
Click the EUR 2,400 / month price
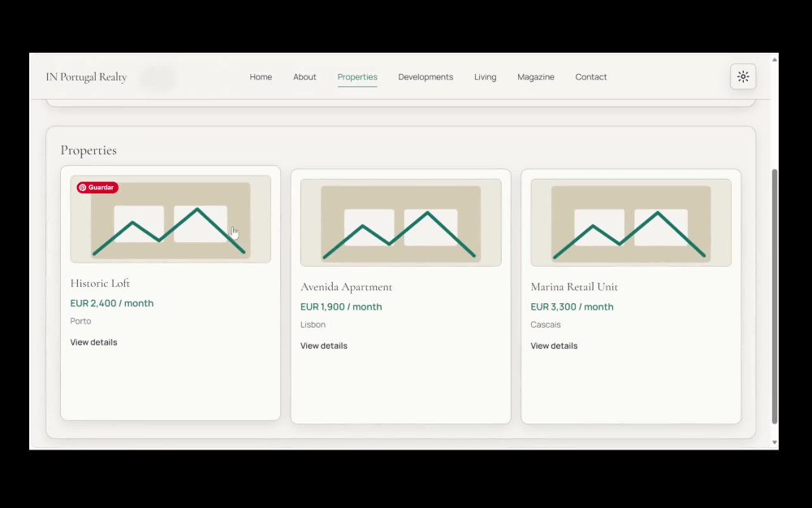pos(112,303)
